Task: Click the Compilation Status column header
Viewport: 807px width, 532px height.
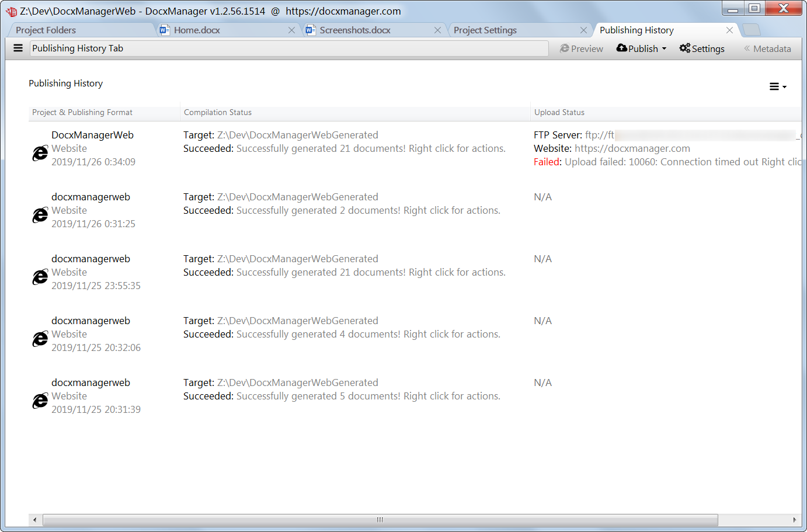Action: [x=217, y=112]
